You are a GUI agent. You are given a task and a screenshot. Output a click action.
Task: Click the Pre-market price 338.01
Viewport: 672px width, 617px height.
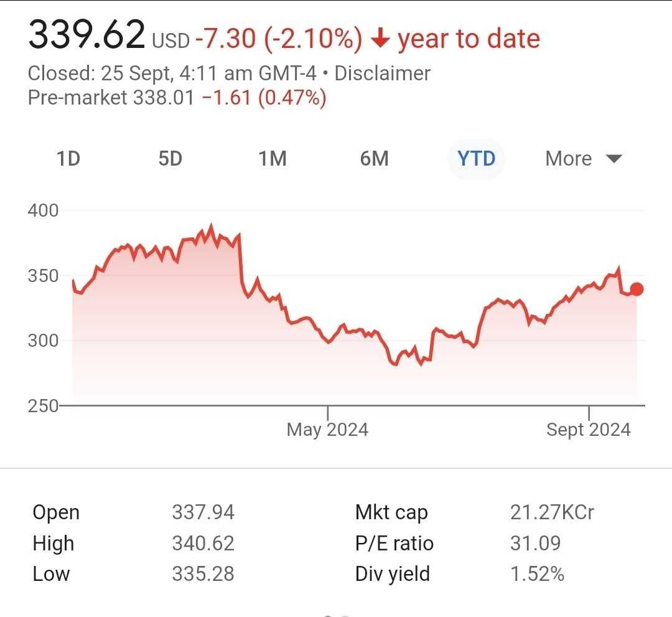(163, 98)
